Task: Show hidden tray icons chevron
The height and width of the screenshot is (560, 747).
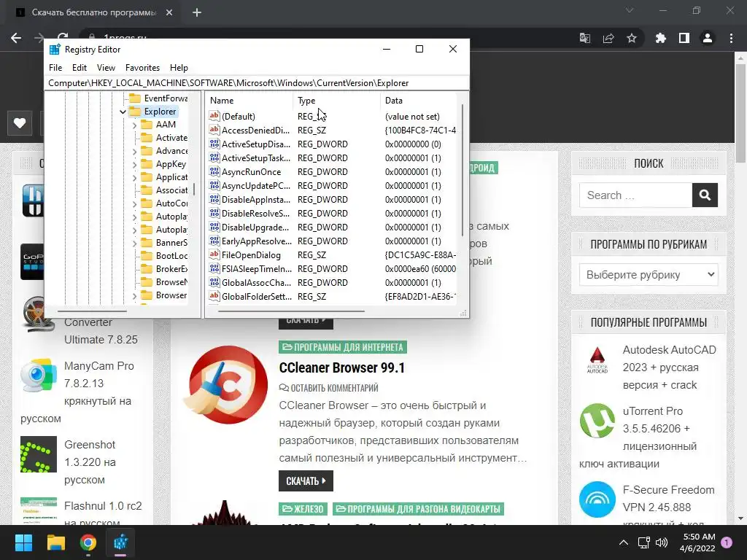Action: (x=623, y=542)
